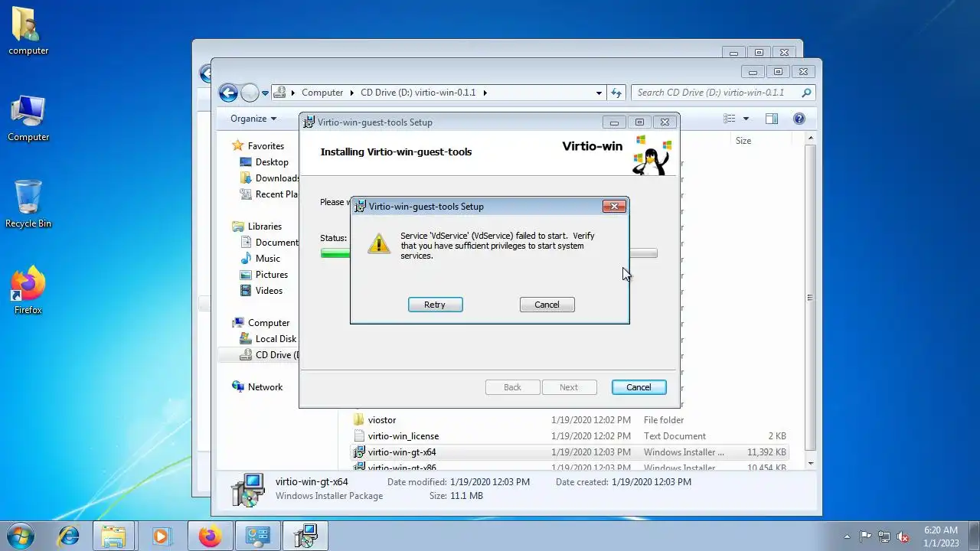Select Local Disk in navigation pane

pos(276,339)
